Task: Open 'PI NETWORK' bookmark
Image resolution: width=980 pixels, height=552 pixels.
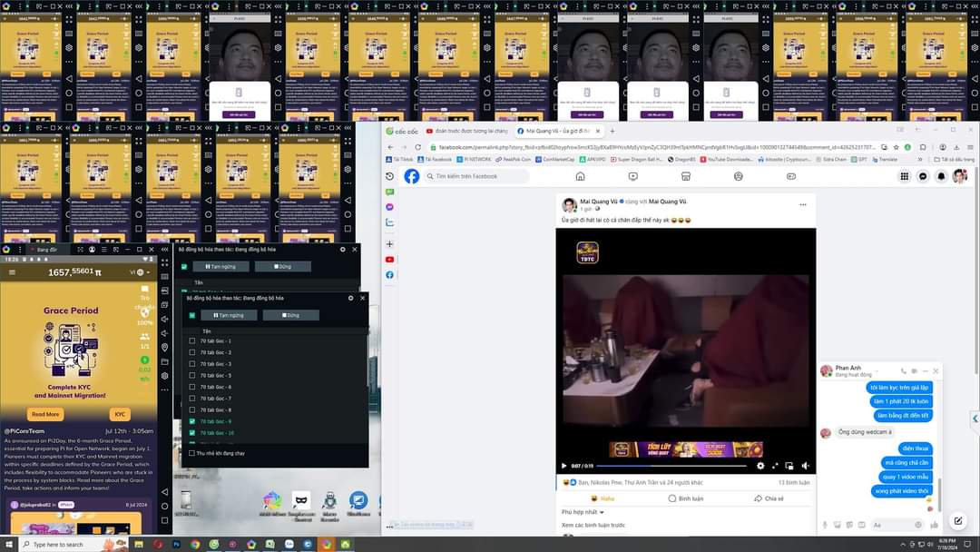Action: 474,160
